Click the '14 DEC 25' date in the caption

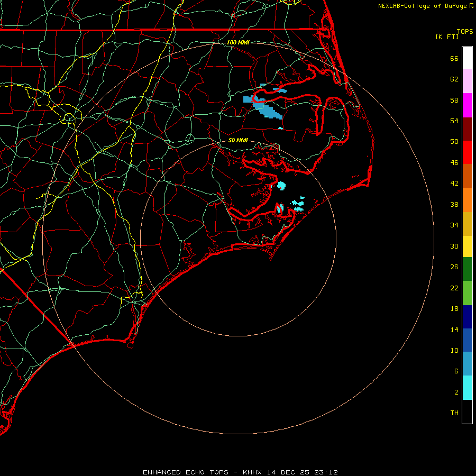point(288,472)
